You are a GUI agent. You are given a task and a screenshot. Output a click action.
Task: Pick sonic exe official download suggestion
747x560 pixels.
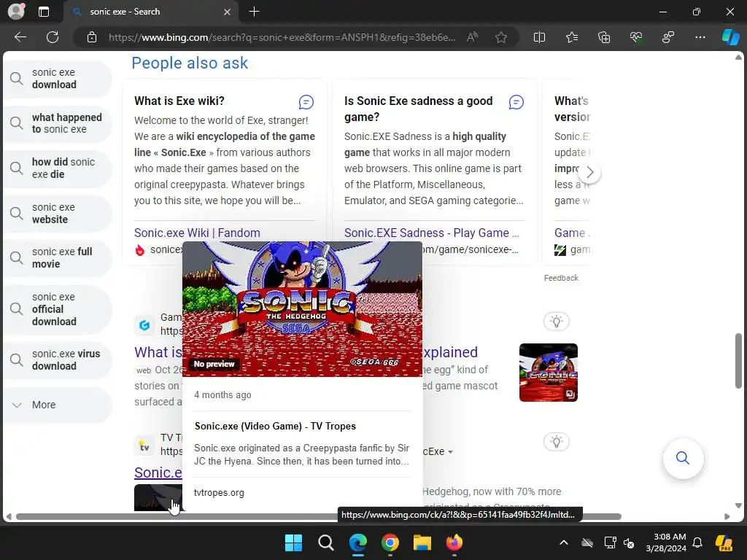[x=58, y=309]
